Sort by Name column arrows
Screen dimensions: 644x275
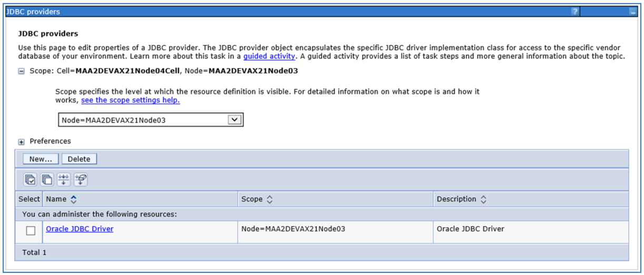[x=74, y=199]
